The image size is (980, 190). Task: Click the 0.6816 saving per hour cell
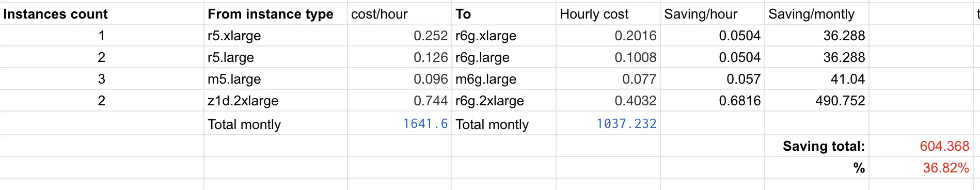click(x=712, y=101)
